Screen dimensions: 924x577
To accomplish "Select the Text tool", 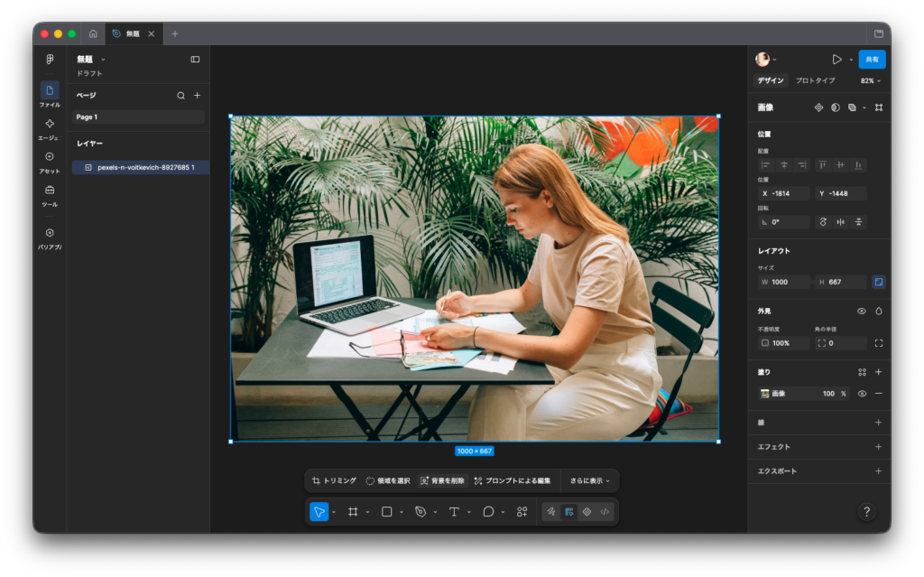I will coord(454,511).
